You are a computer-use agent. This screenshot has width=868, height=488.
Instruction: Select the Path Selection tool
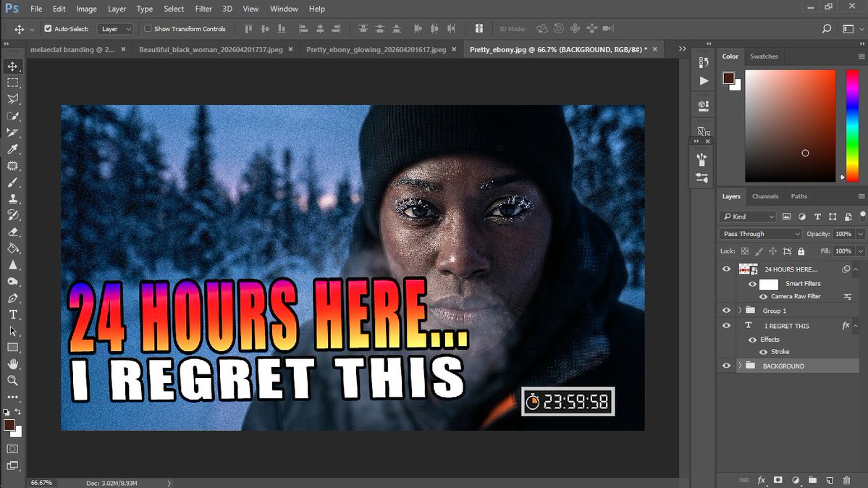point(13,331)
